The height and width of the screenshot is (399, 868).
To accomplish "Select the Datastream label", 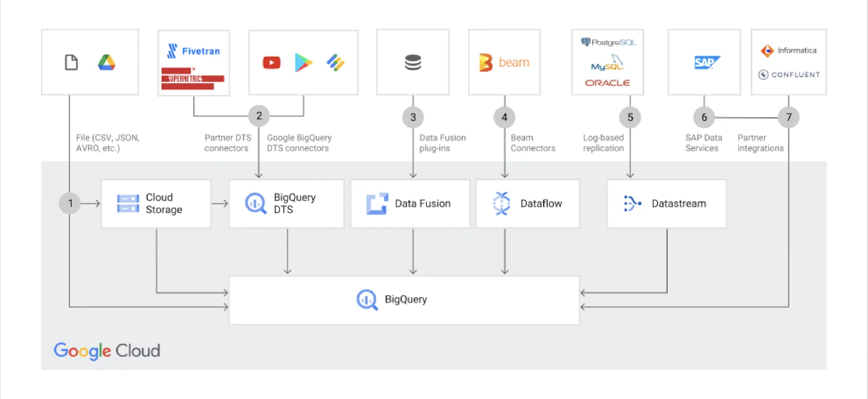I will [679, 204].
